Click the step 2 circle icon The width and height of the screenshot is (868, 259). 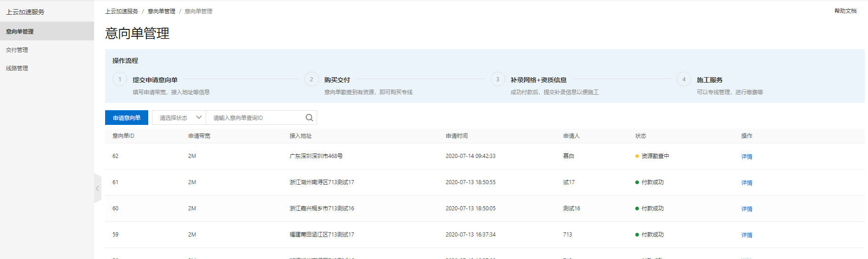pos(311,79)
